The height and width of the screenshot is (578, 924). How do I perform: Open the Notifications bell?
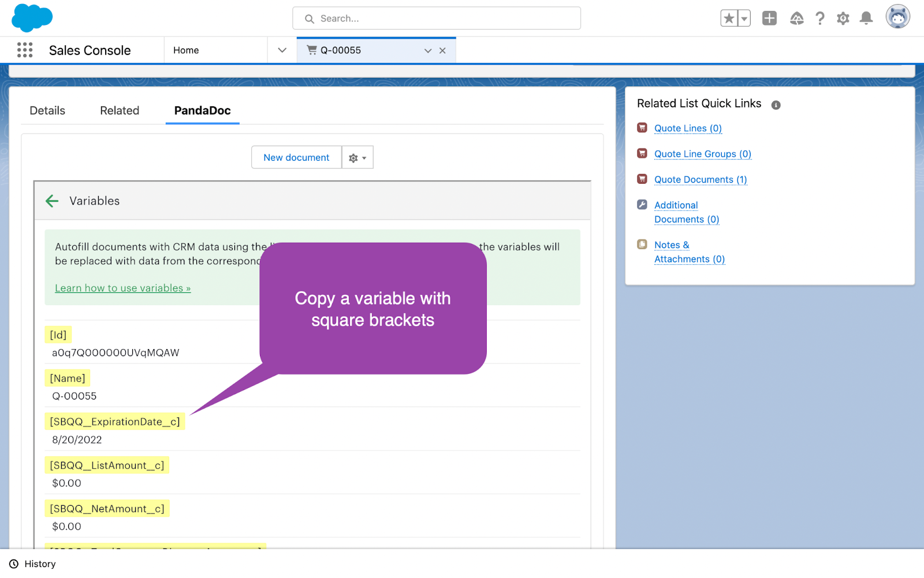[x=866, y=18]
